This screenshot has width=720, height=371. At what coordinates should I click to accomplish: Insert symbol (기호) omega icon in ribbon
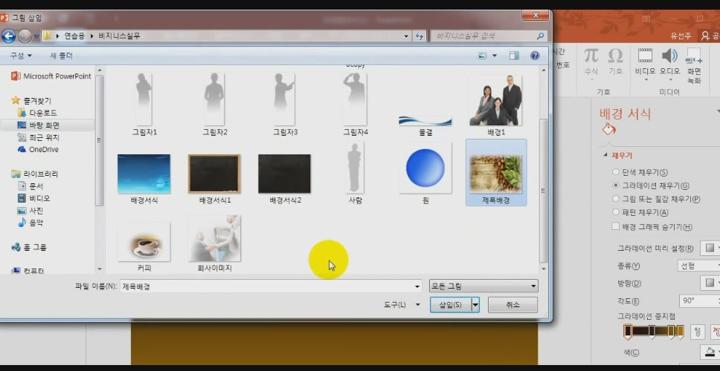click(x=615, y=62)
